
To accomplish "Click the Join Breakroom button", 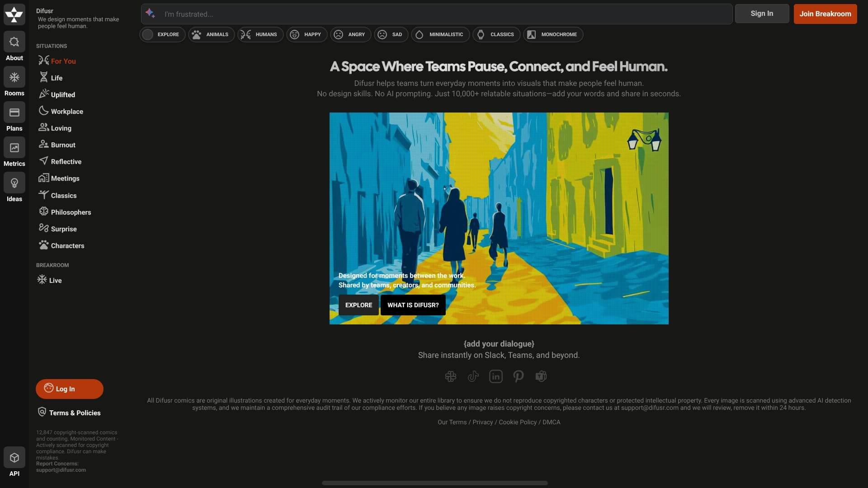I will click(x=825, y=14).
